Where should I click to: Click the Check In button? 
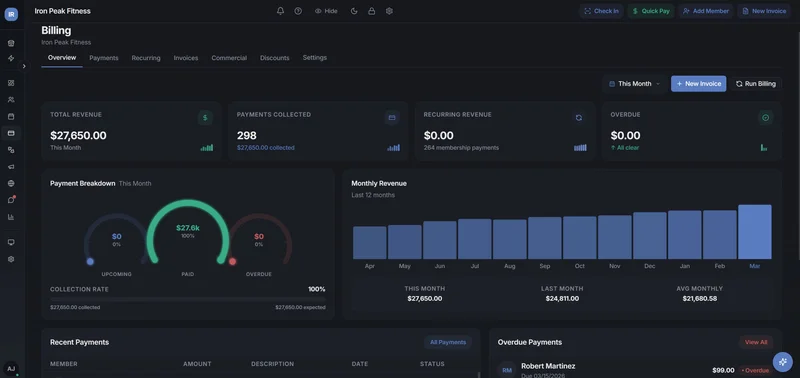click(x=601, y=11)
